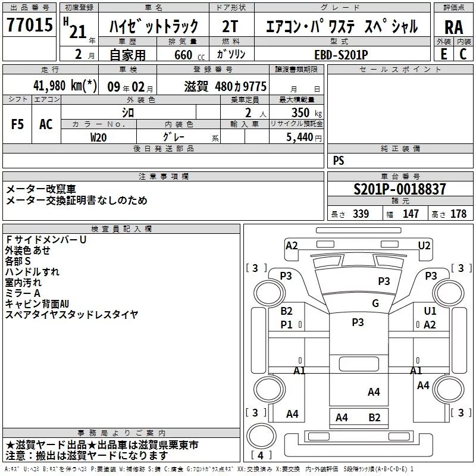Click the A2 damage mark at top-left of diagram
Screen dimensions: 476x476
pos(292,246)
